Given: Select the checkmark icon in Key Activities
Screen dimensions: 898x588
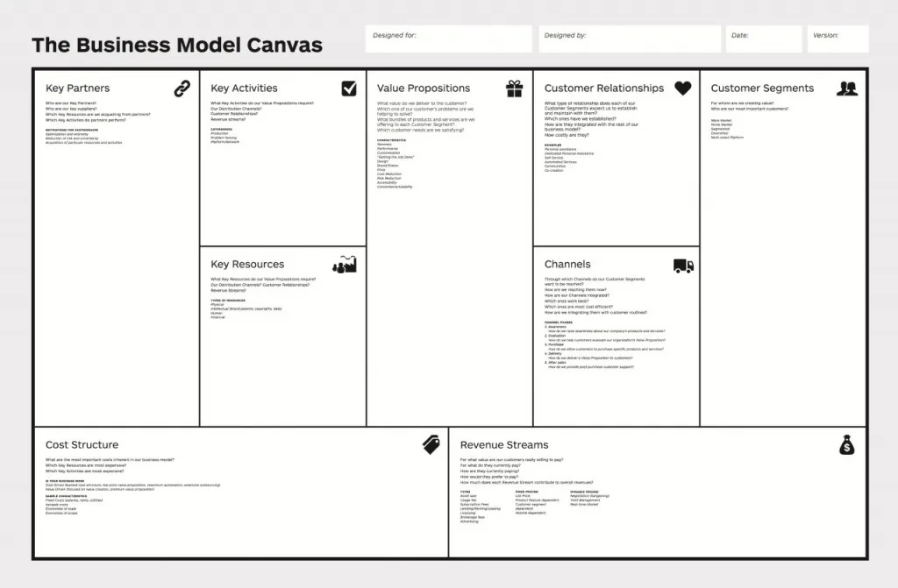Looking at the screenshot, I should (347, 88).
